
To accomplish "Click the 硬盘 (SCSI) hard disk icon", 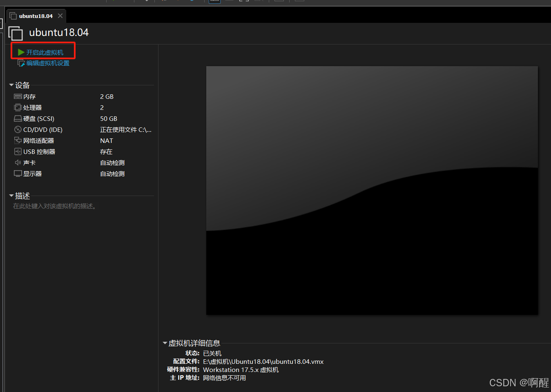I will pos(18,119).
